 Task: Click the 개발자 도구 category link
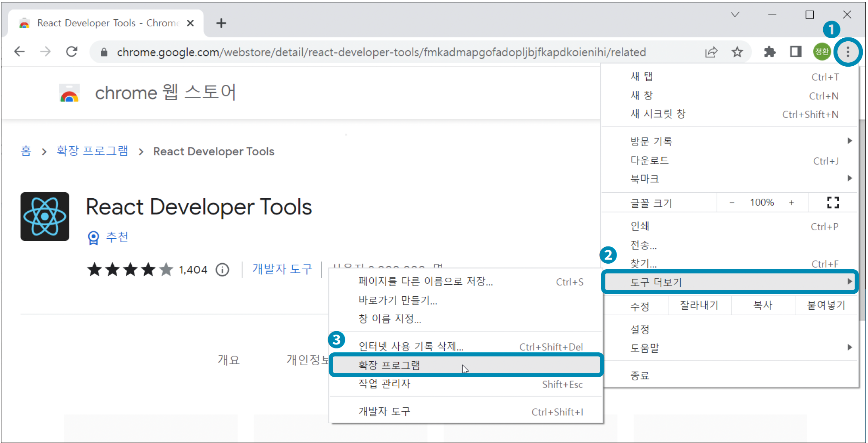click(x=282, y=269)
